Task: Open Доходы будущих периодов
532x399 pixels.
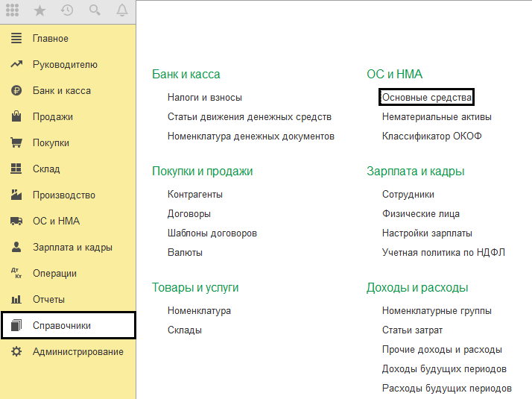Action: pyautogui.click(x=444, y=368)
